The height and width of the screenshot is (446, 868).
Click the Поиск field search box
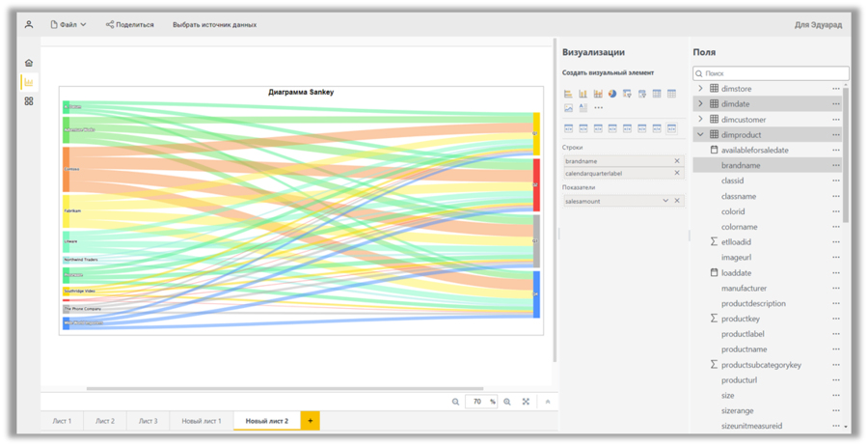pyautogui.click(x=772, y=73)
